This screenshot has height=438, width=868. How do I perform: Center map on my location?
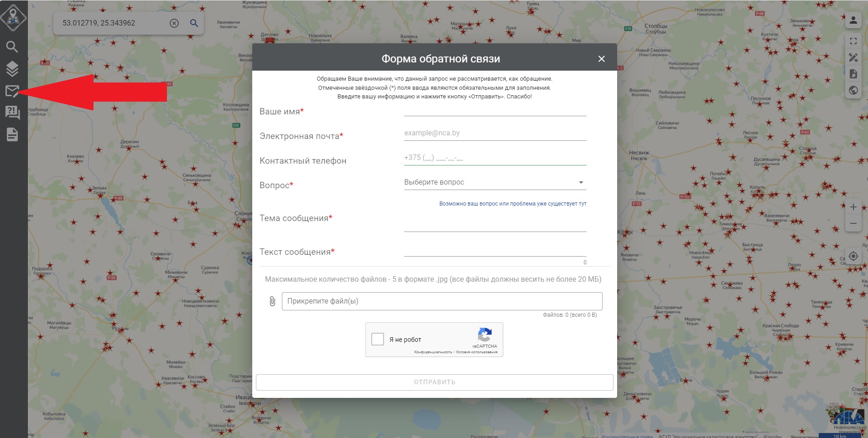(x=853, y=256)
